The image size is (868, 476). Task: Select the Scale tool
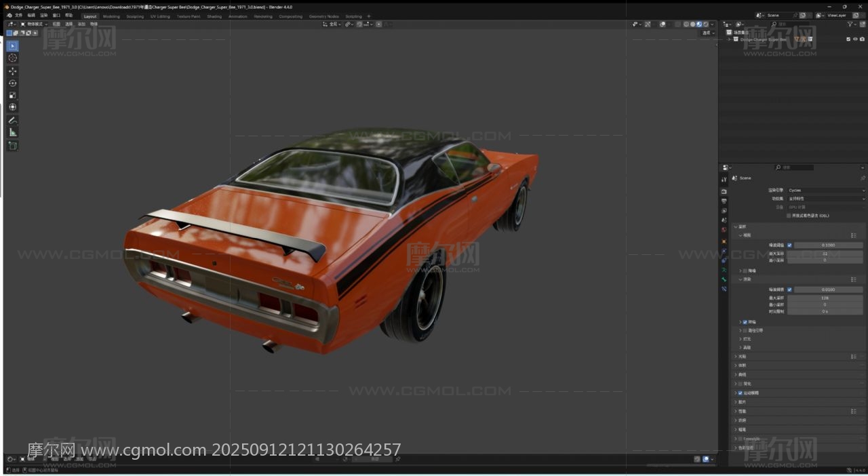12,95
